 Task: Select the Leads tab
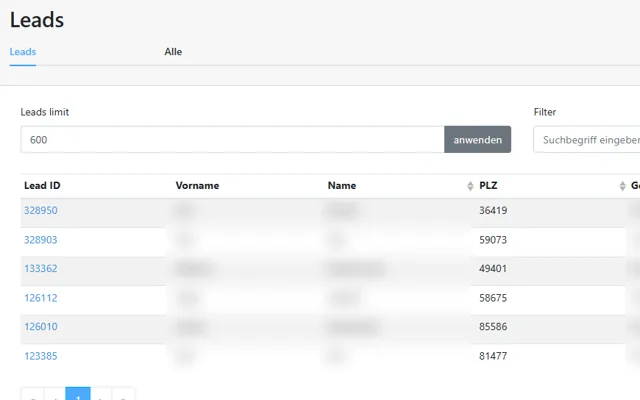pos(23,52)
